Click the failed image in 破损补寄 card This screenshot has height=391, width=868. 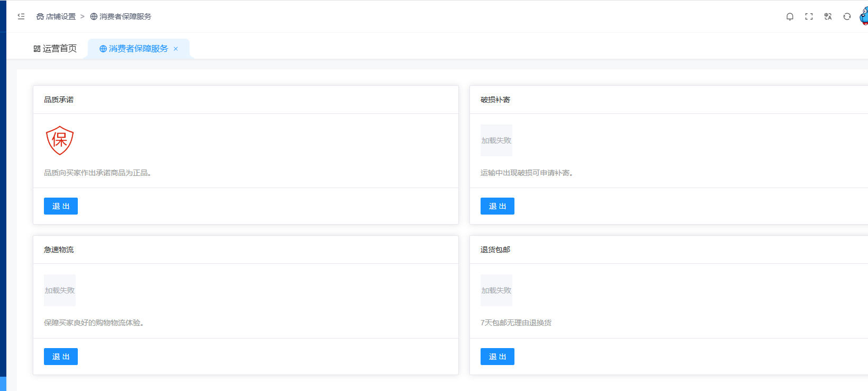tap(496, 140)
